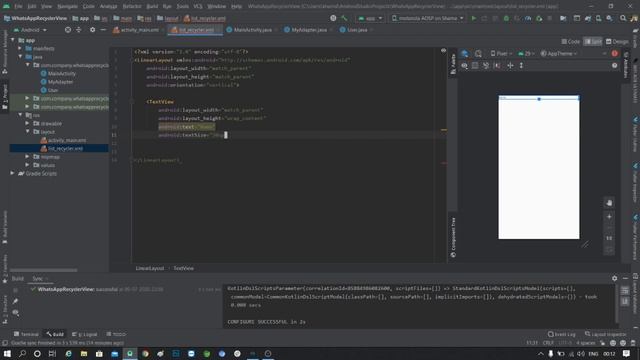Expand Gradle Scripts in project tree
This screenshot has height=360, width=640.
click(x=13, y=173)
